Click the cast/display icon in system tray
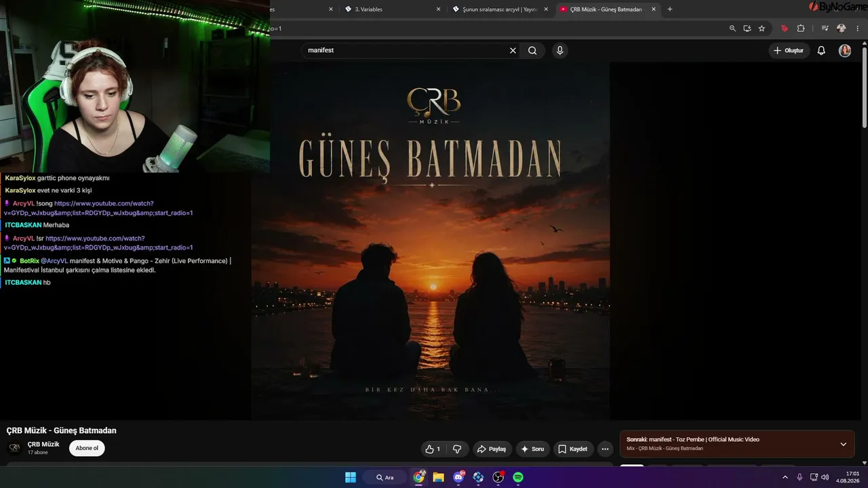Viewport: 868px width, 488px height. coord(814,477)
